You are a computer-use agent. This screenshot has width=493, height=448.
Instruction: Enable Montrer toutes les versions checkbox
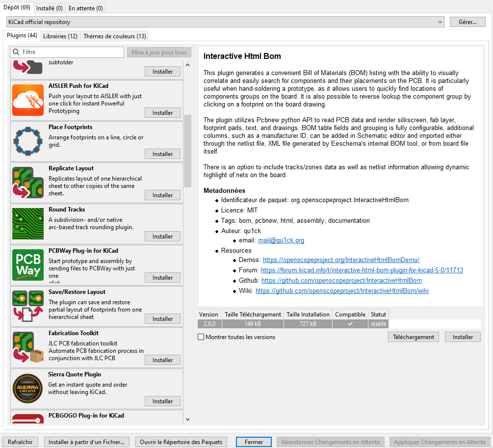(x=201, y=337)
